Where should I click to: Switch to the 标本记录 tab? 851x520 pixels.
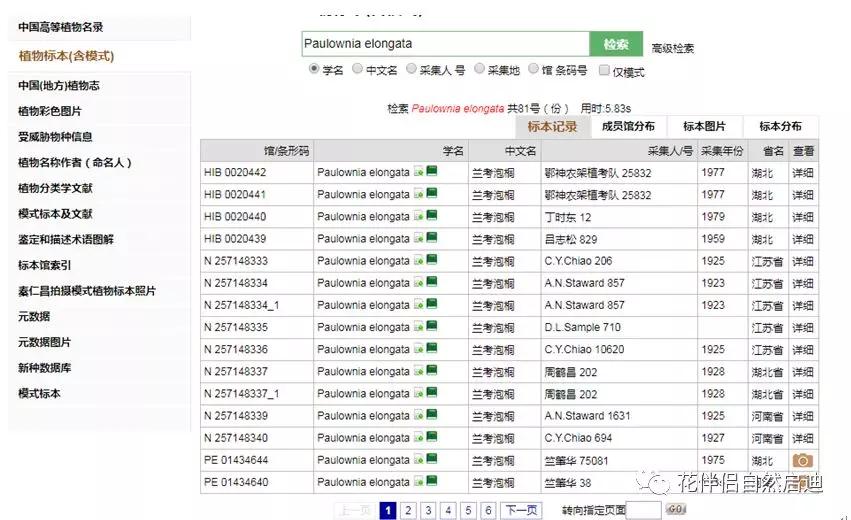(x=552, y=126)
